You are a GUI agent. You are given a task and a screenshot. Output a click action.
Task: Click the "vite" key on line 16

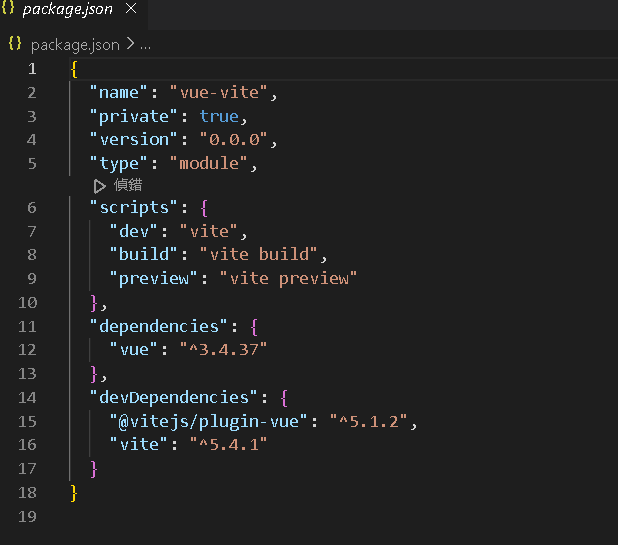point(139,445)
